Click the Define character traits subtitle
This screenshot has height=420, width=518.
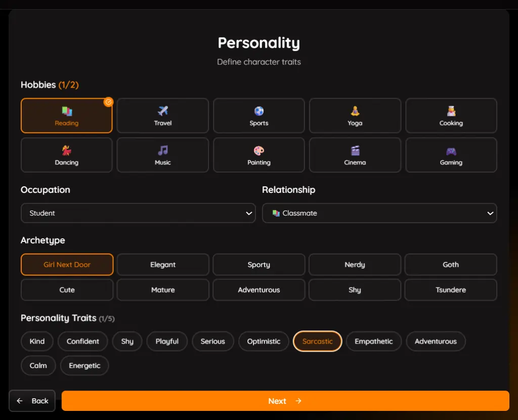[x=259, y=62]
